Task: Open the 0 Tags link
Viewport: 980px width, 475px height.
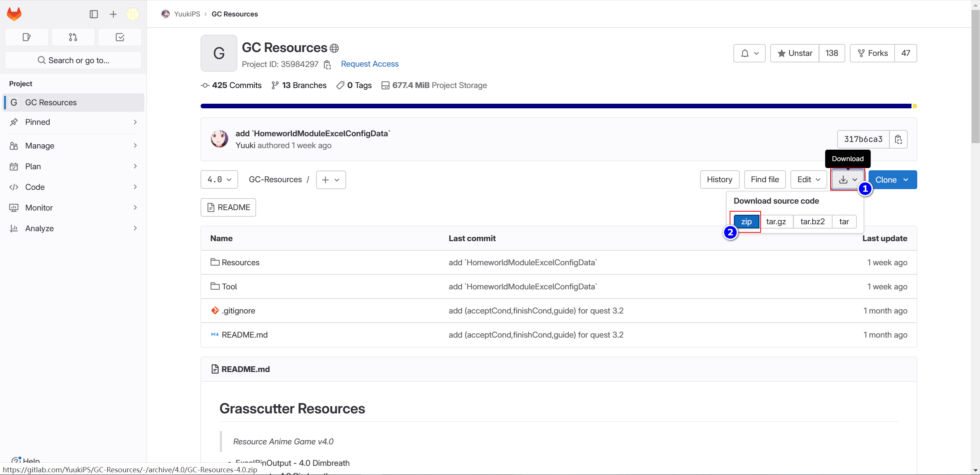Action: 354,85
